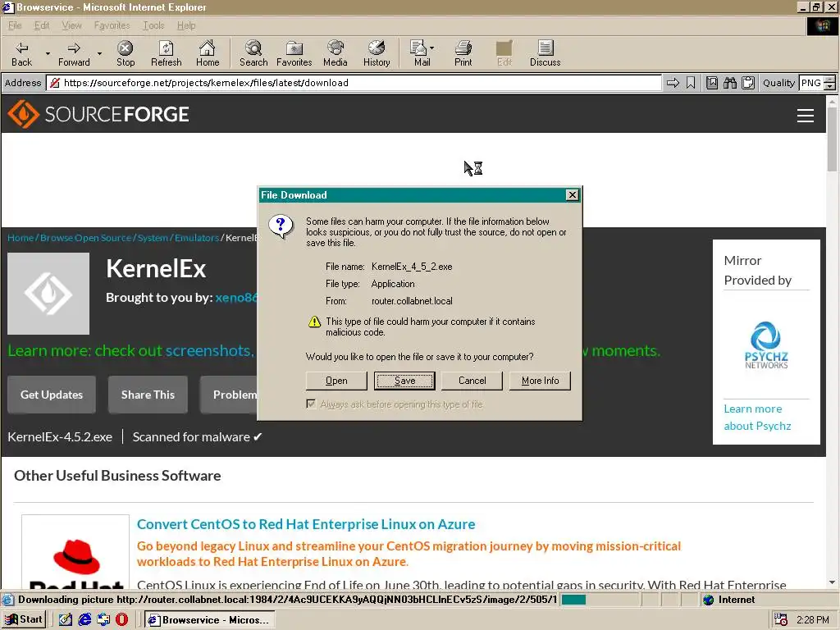Click the Get Updates button
The width and height of the screenshot is (840, 630).
coord(52,395)
